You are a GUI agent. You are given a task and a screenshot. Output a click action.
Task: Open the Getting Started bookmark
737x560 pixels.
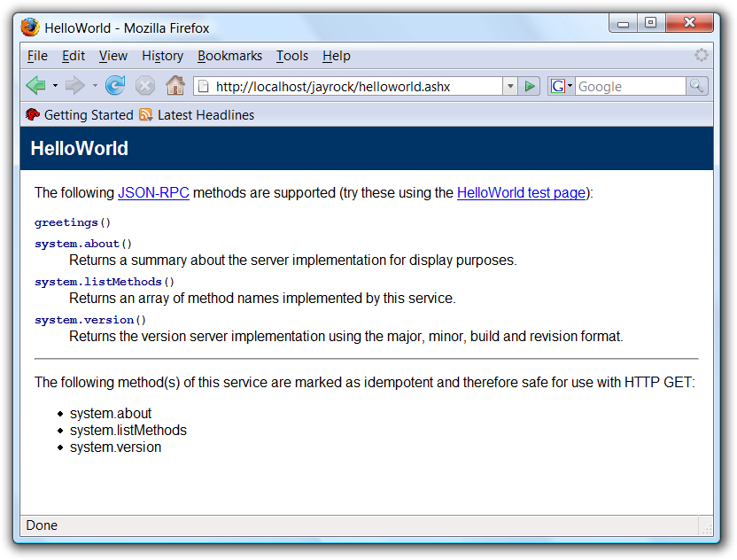pyautogui.click(x=80, y=114)
